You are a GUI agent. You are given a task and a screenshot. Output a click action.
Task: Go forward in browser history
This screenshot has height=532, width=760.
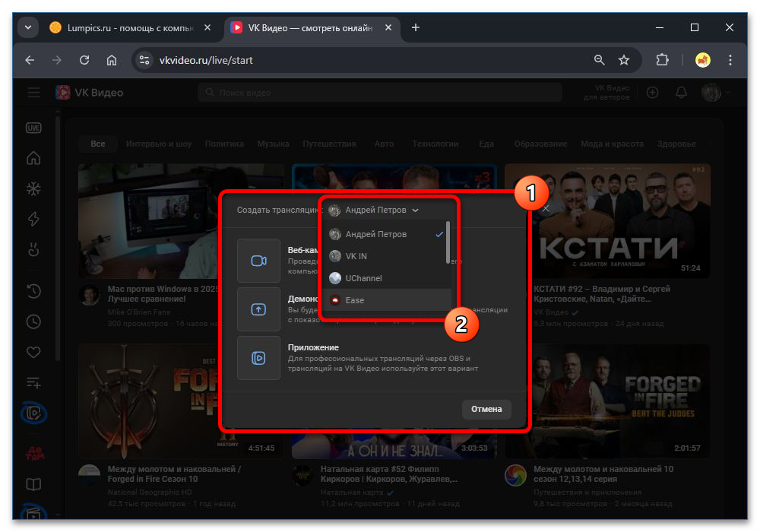pyautogui.click(x=57, y=60)
